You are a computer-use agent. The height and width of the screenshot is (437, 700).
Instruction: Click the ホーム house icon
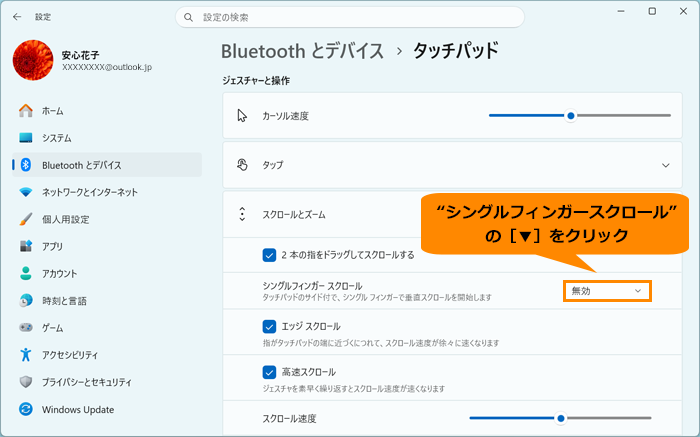tap(26, 111)
